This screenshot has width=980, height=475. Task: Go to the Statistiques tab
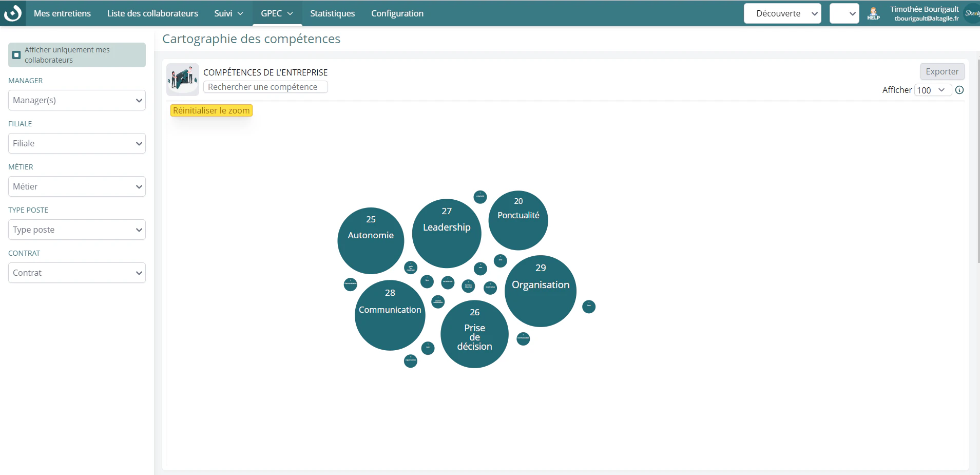333,13
